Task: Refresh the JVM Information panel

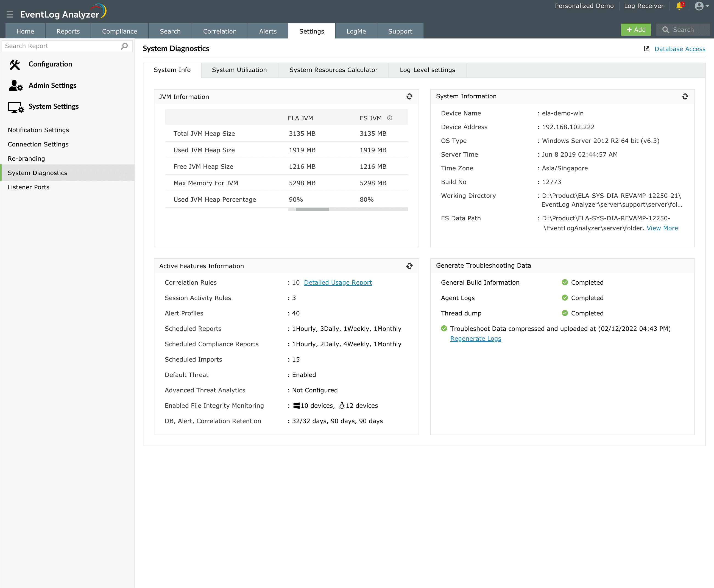Action: coord(409,96)
